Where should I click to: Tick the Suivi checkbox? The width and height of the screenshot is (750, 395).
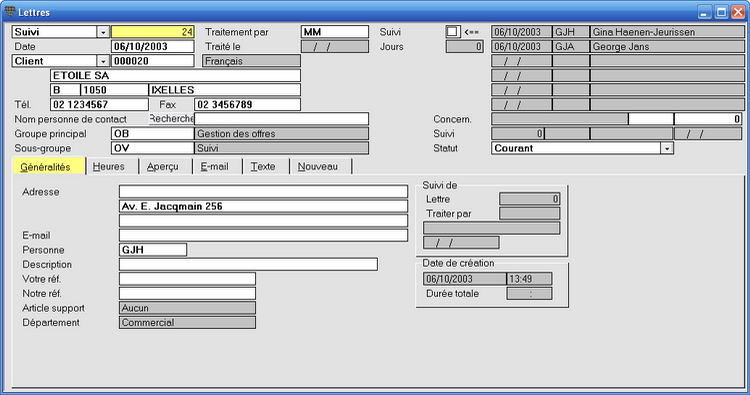click(x=452, y=32)
